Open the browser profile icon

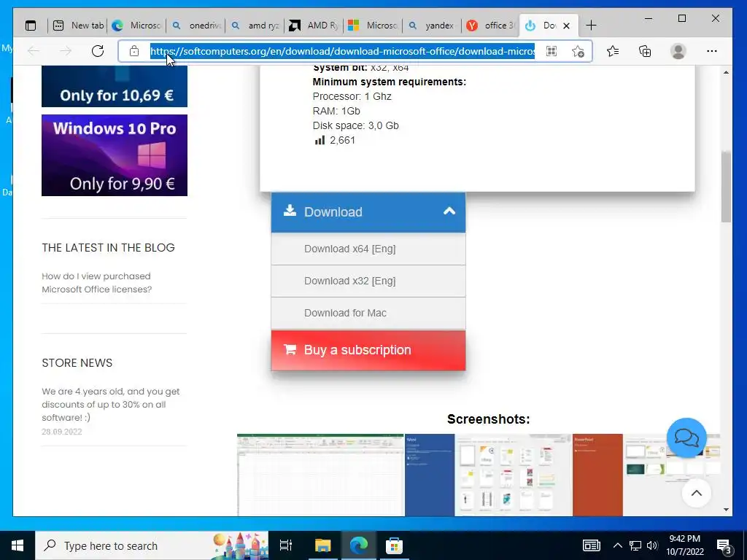[x=678, y=51]
